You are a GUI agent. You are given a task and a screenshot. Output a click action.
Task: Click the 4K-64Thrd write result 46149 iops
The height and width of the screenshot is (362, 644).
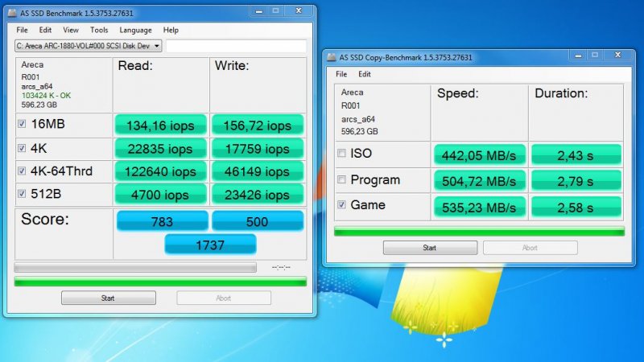click(x=258, y=171)
